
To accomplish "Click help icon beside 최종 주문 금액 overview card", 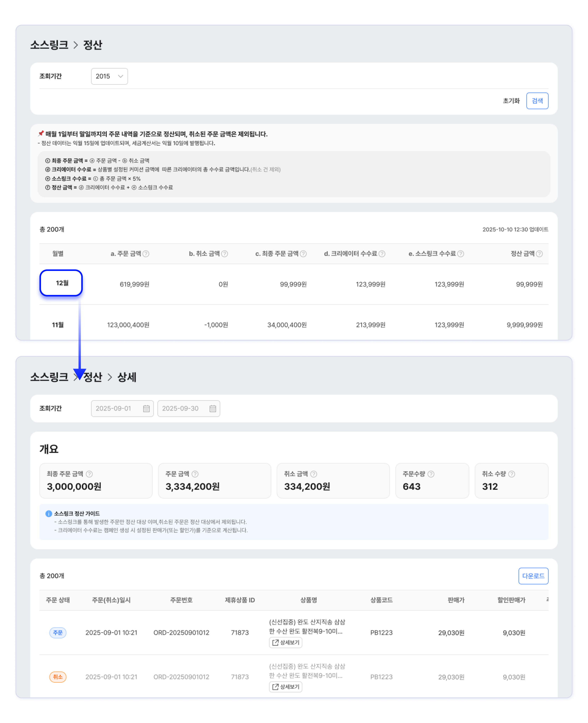I will coord(89,474).
